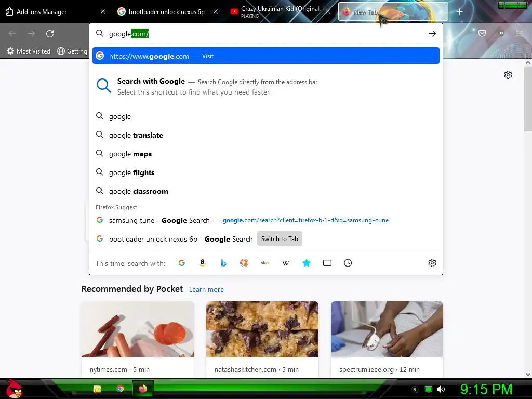Open the spectrum.ieee.org article thumbnail

387,329
